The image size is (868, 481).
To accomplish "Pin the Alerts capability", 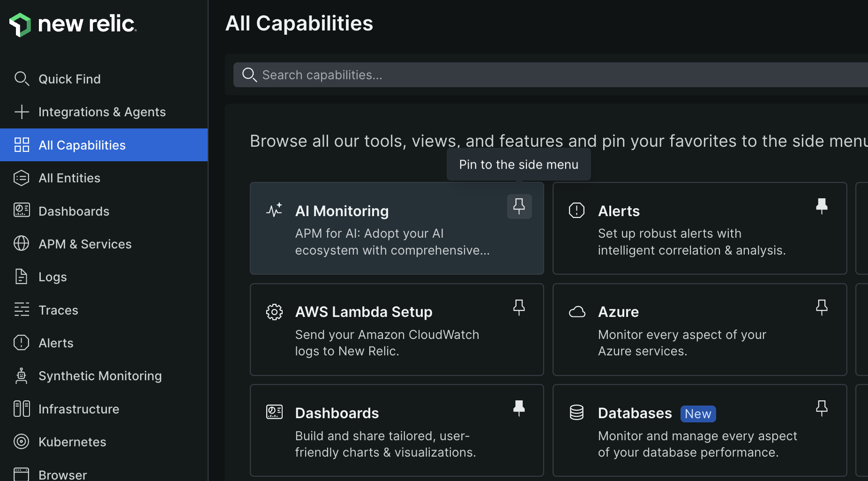I will [822, 205].
